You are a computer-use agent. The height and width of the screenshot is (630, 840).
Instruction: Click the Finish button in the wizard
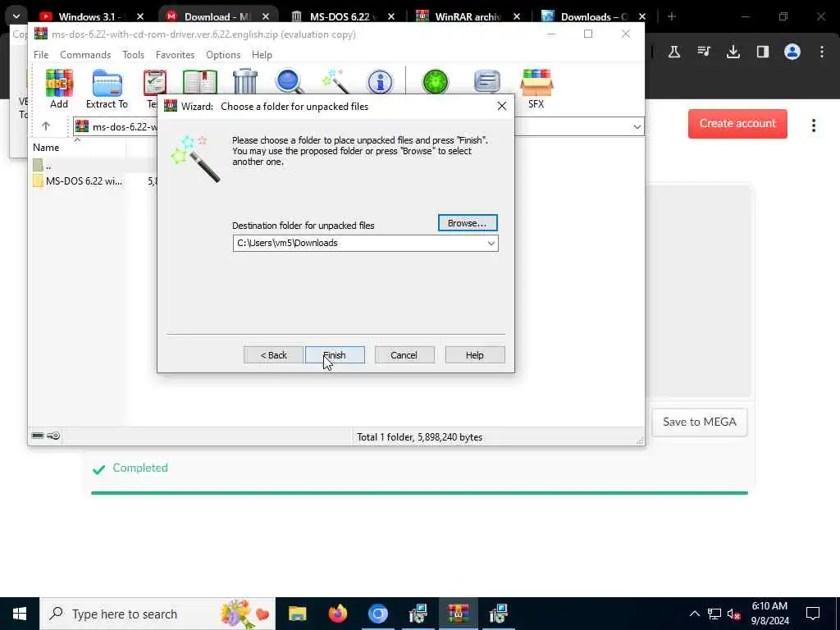(x=335, y=355)
